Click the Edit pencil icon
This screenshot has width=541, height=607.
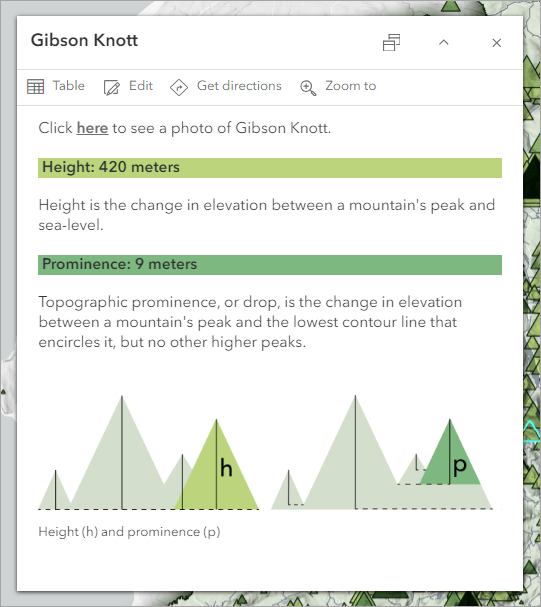click(112, 87)
